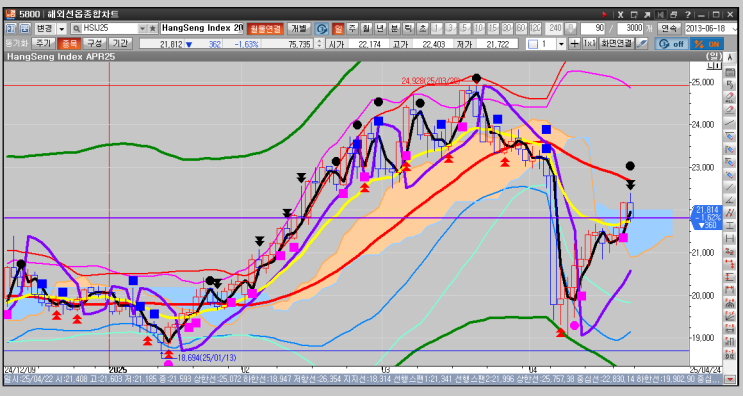Select the 일 daily period

(338, 29)
